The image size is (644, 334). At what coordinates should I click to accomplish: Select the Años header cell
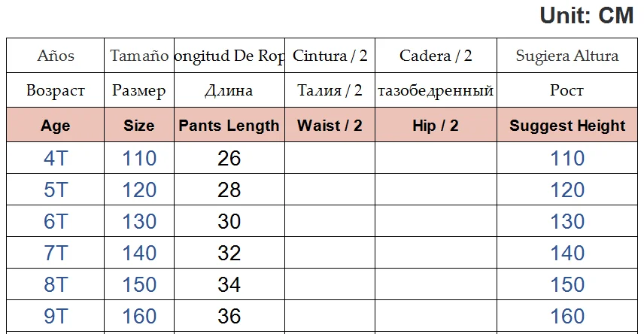click(56, 56)
